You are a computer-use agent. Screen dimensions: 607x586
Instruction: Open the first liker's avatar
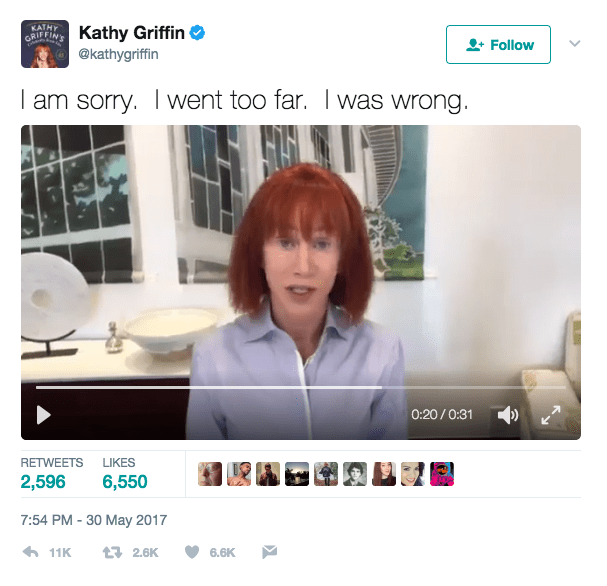[210, 474]
